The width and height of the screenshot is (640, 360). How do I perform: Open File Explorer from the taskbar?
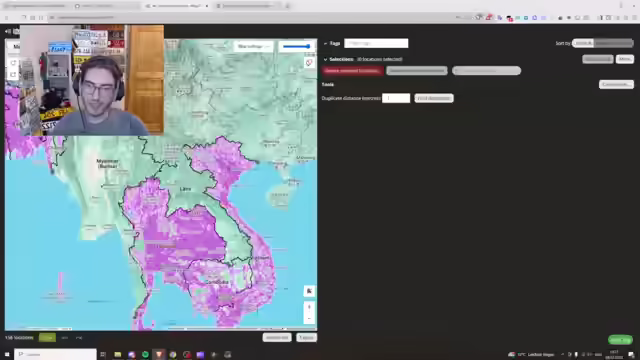tap(118, 355)
